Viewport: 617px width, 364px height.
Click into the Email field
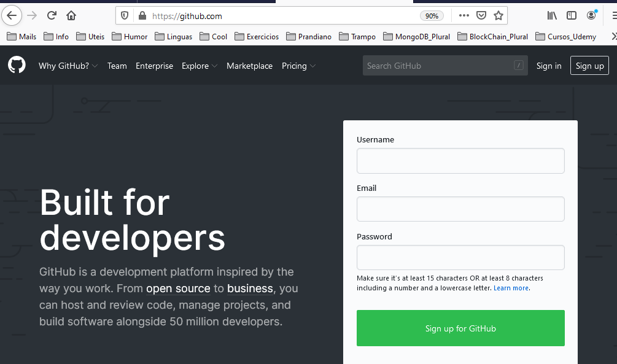coord(460,209)
